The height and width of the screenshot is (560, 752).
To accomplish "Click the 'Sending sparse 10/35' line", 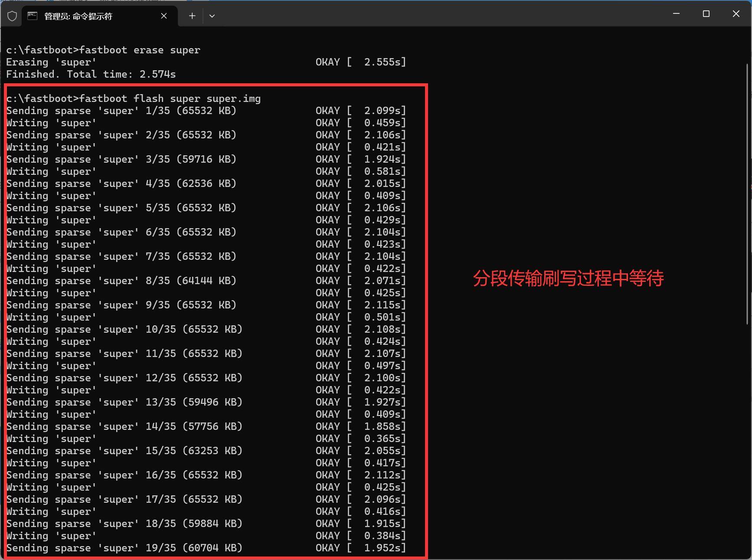I will 124,329.
